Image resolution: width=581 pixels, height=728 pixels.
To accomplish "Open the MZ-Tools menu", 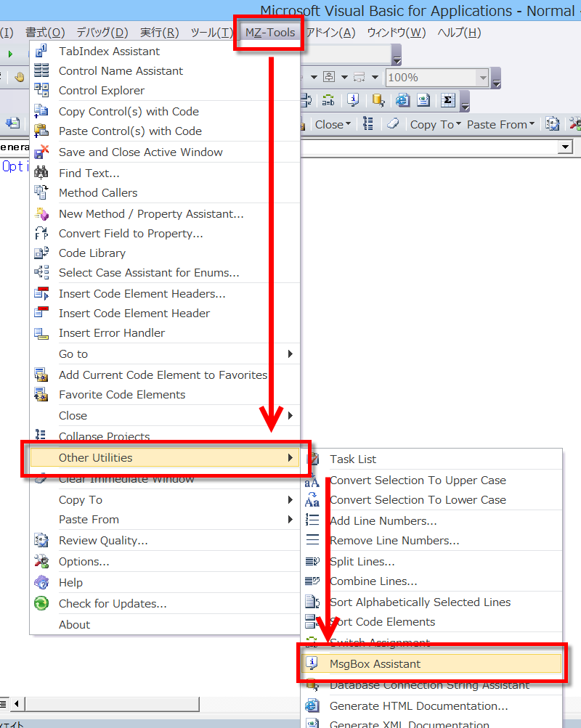I will 270,33.
